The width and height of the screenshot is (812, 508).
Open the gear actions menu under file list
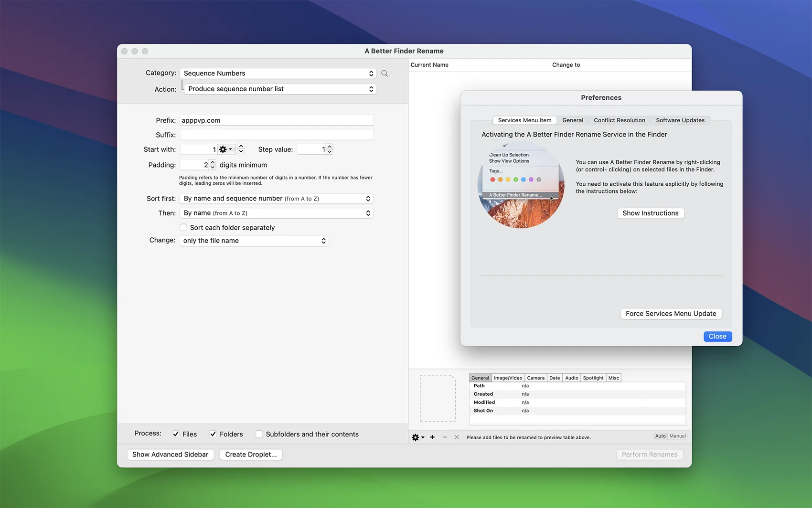418,437
